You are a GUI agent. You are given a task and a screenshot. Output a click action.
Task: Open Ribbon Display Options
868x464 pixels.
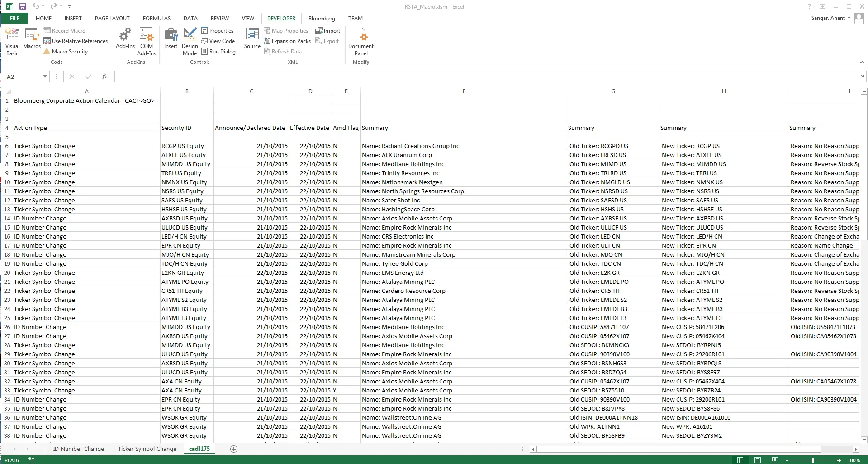(823, 6)
